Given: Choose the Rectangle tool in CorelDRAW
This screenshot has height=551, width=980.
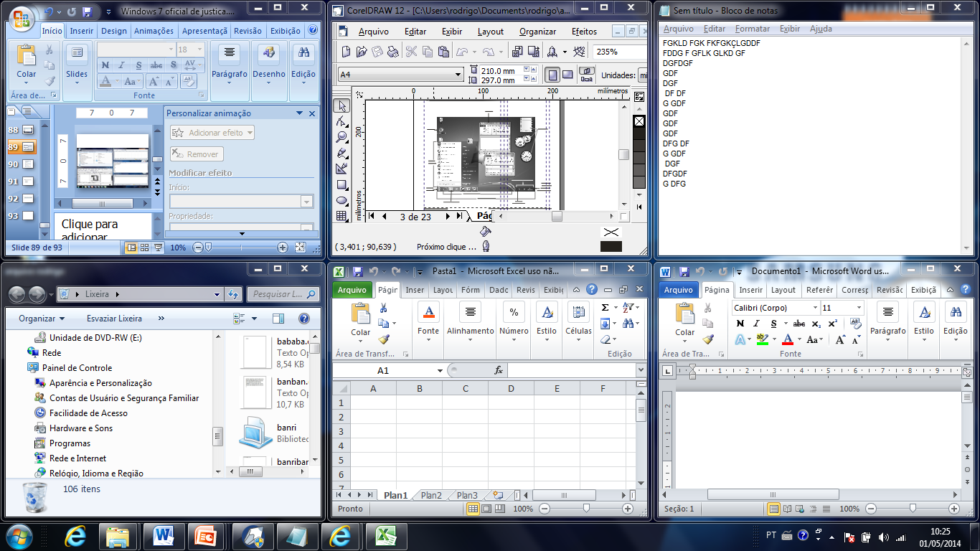Looking at the screenshot, I should [342, 184].
